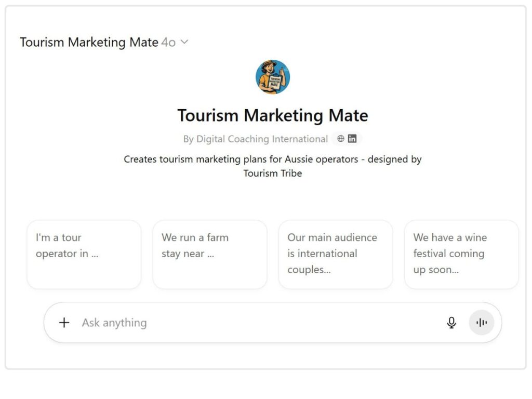The width and height of the screenshot is (532, 399).
Task: Click the 4o model label
Action: (x=168, y=42)
